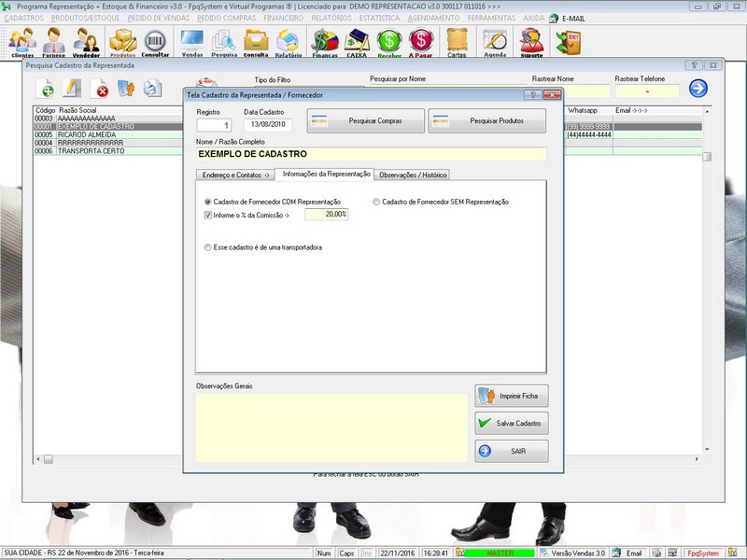Open the Fornece suppliers icon
This screenshot has height=560, width=747.
[x=53, y=42]
